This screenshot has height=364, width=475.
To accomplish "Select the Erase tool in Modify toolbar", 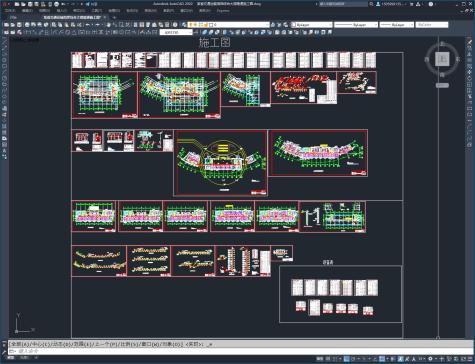I will pos(470,42).
